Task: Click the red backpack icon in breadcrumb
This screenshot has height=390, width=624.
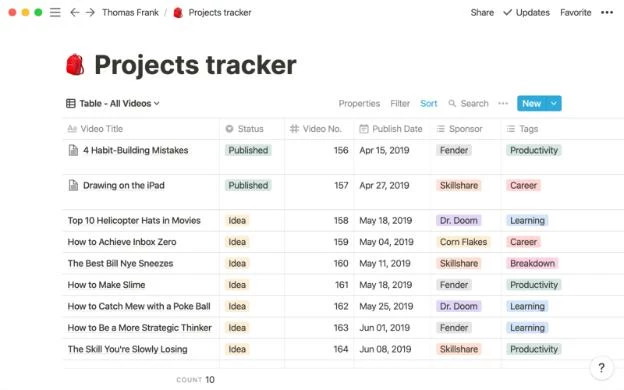Action: click(178, 13)
